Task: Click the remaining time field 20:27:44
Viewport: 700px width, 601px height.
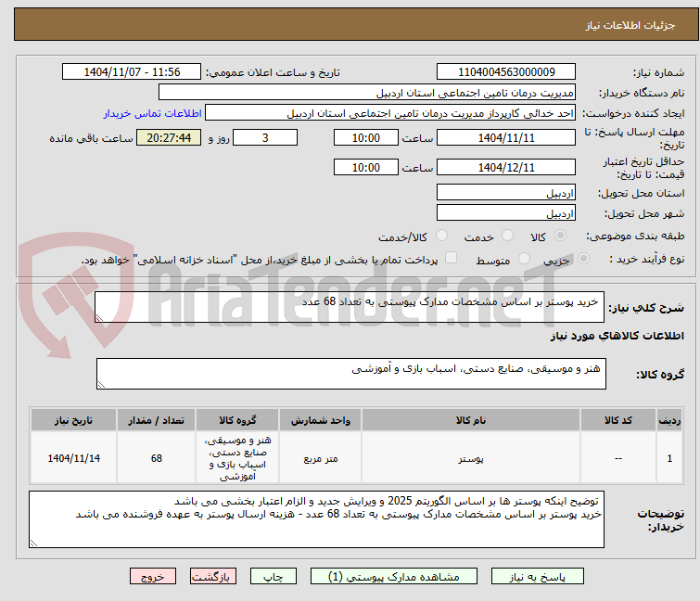Action: click(x=169, y=137)
